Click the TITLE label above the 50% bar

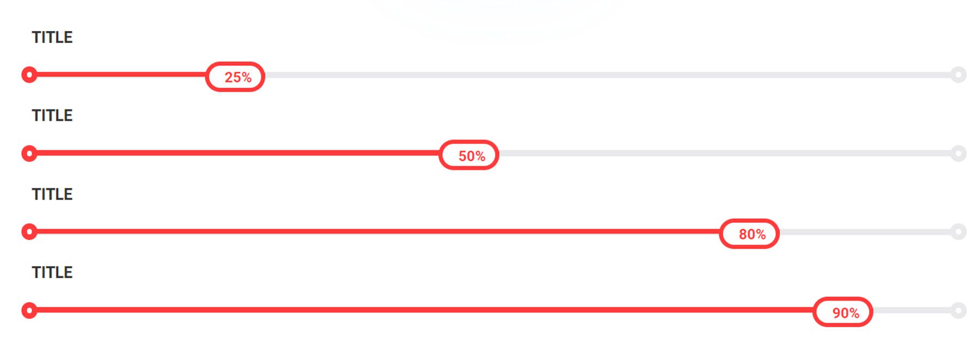tap(52, 115)
